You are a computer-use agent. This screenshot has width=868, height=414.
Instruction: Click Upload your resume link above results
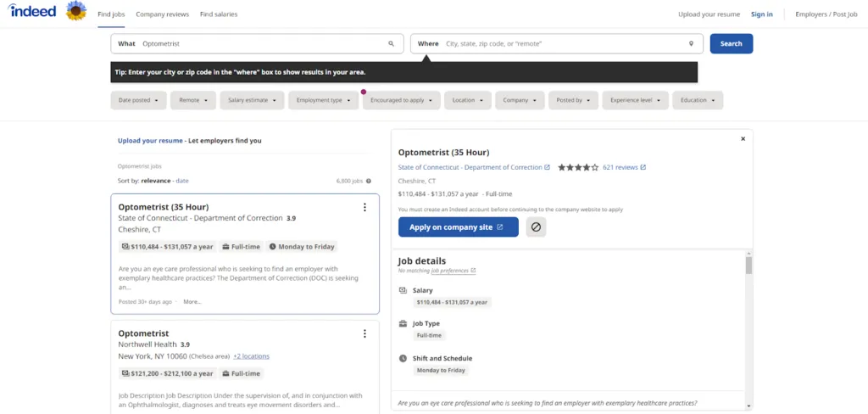point(150,141)
